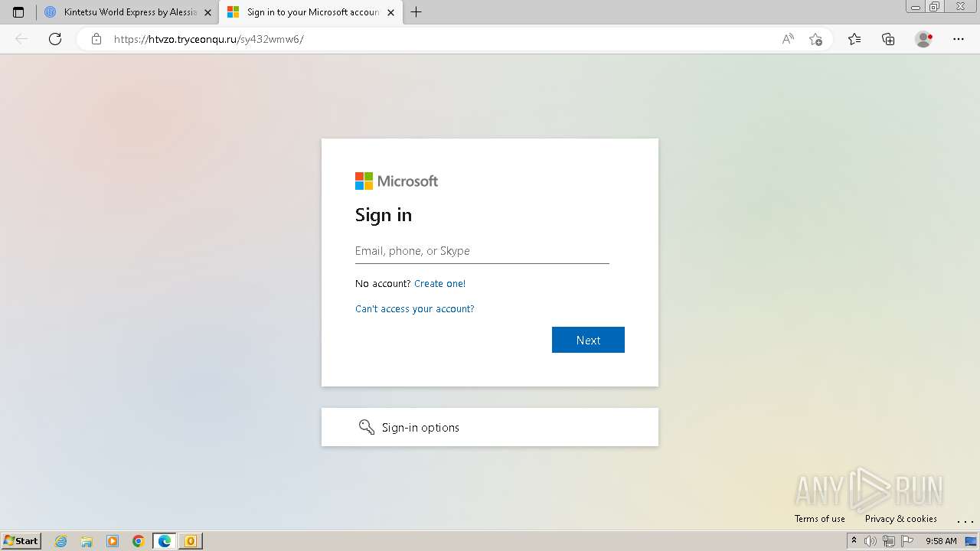The width and height of the screenshot is (980, 551).
Task: Open the browser profile menu
Action: (x=923, y=39)
